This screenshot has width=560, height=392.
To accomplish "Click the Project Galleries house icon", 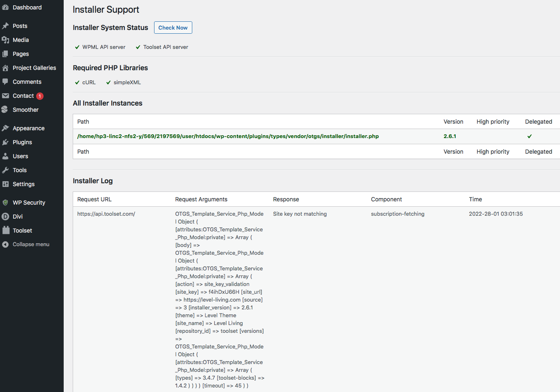I will point(5,68).
